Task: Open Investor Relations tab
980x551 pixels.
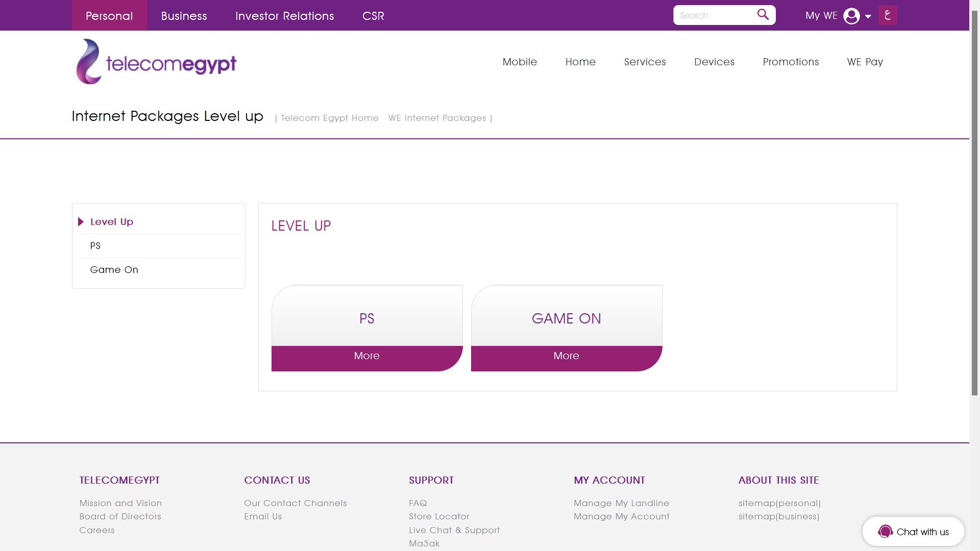Action: point(284,15)
